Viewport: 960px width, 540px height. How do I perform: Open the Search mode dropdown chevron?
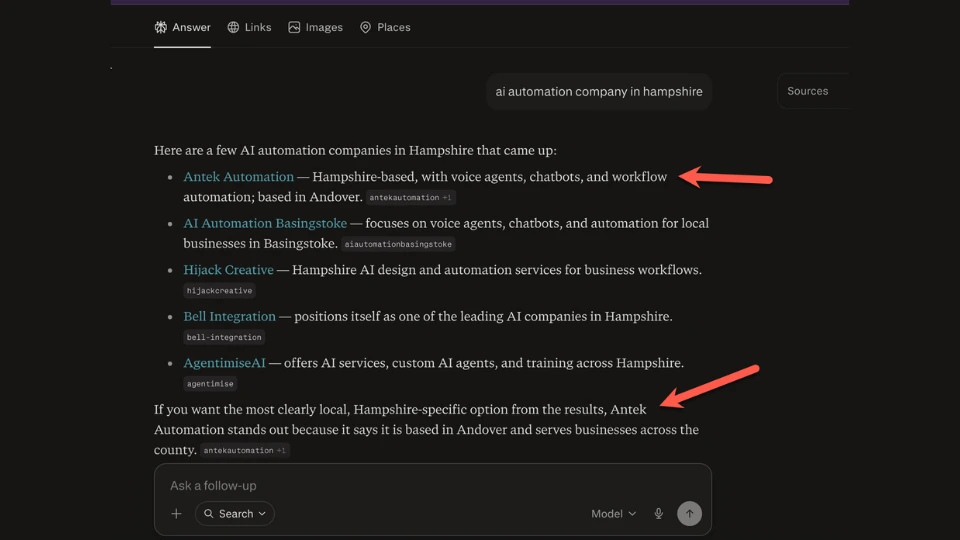tap(262, 514)
